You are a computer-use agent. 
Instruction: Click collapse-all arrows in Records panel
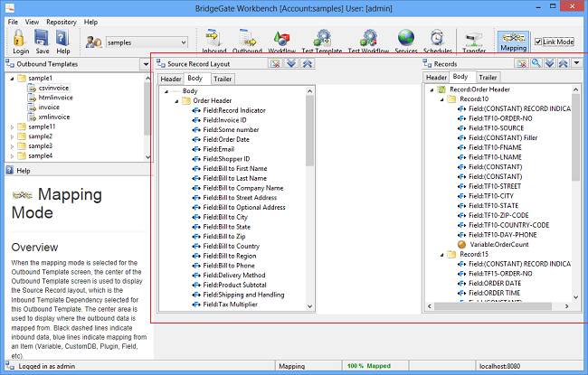click(x=563, y=63)
